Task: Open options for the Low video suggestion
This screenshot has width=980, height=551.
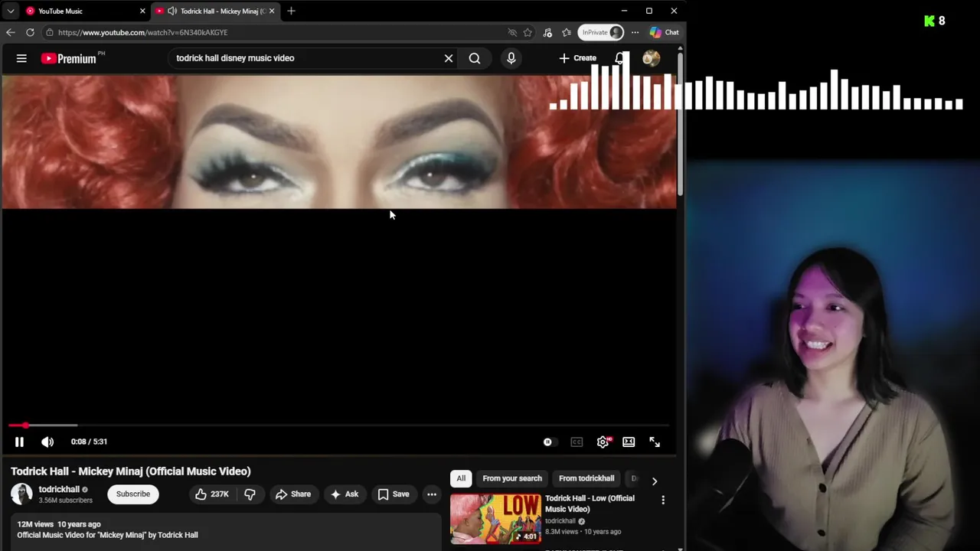Action: pos(663,500)
